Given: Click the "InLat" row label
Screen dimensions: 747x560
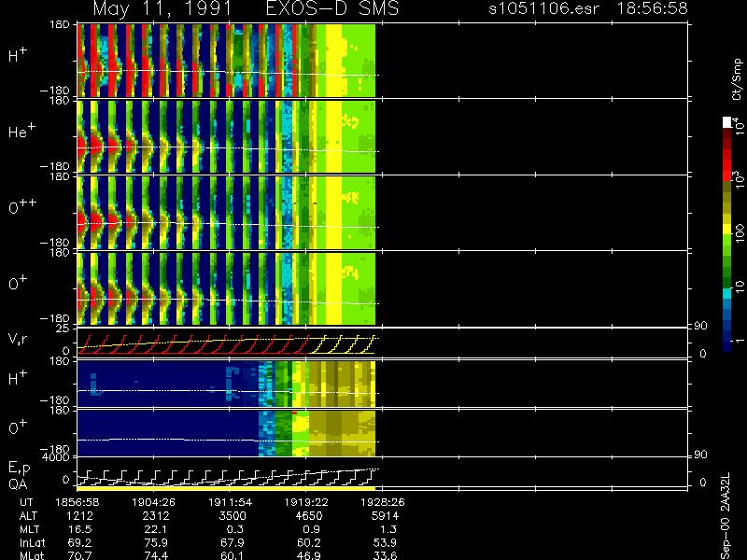Looking at the screenshot, I should [x=32, y=542].
